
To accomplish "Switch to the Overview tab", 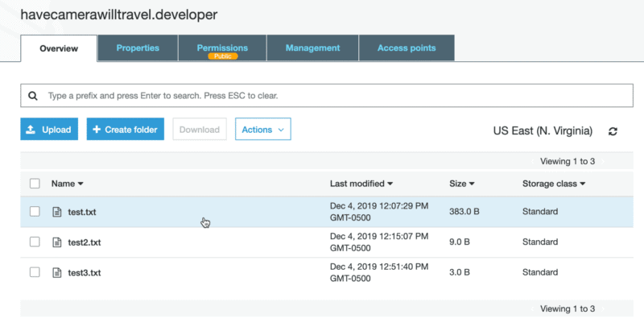I will pos(59,48).
